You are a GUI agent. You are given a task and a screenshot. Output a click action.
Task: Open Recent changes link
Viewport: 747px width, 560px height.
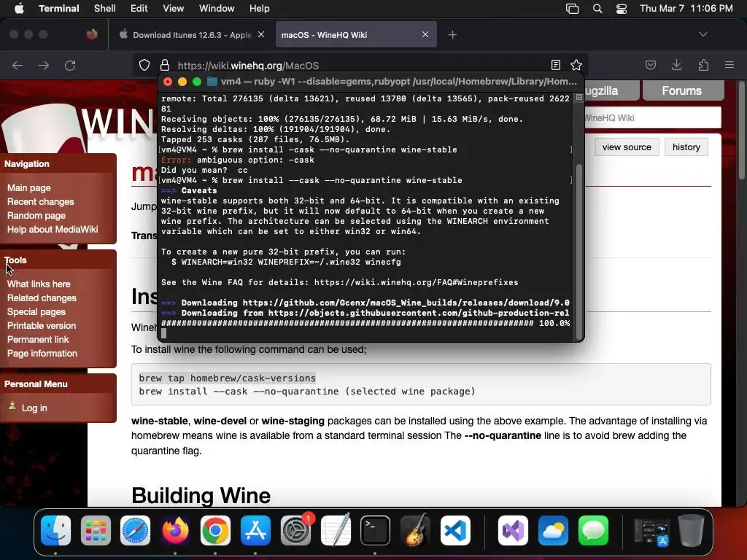point(41,201)
